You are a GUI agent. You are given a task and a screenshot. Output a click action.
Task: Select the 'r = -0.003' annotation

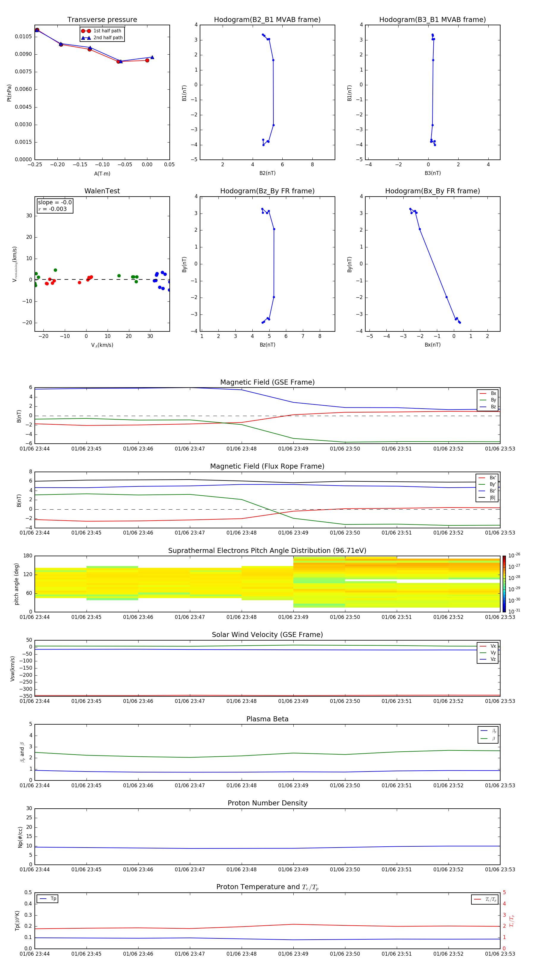53,209
